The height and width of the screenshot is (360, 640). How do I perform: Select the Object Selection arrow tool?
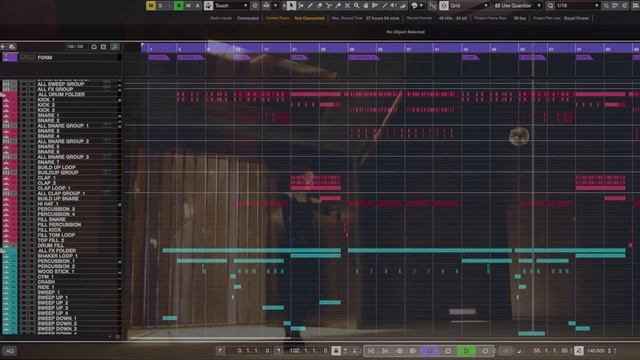pos(291,5)
